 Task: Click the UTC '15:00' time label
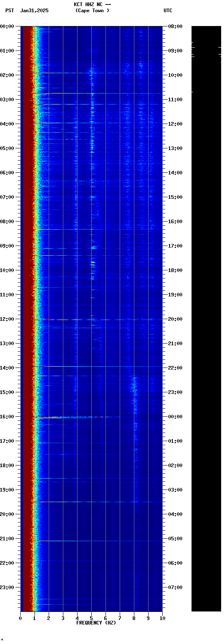click(175, 197)
